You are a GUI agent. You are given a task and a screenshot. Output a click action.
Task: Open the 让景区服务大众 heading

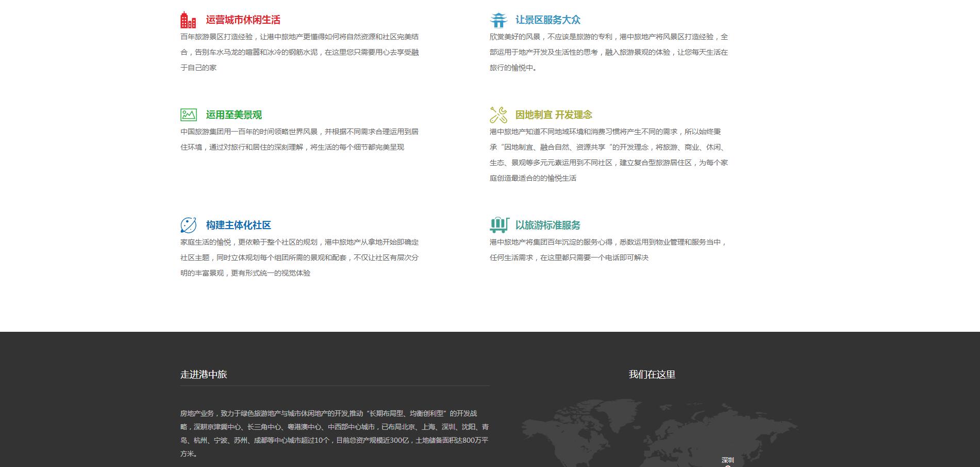coord(547,20)
